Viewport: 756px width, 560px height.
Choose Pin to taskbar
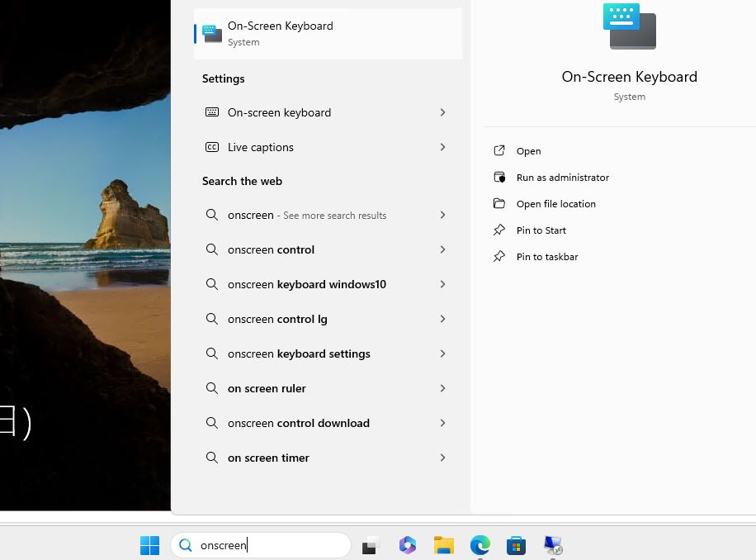tap(547, 257)
